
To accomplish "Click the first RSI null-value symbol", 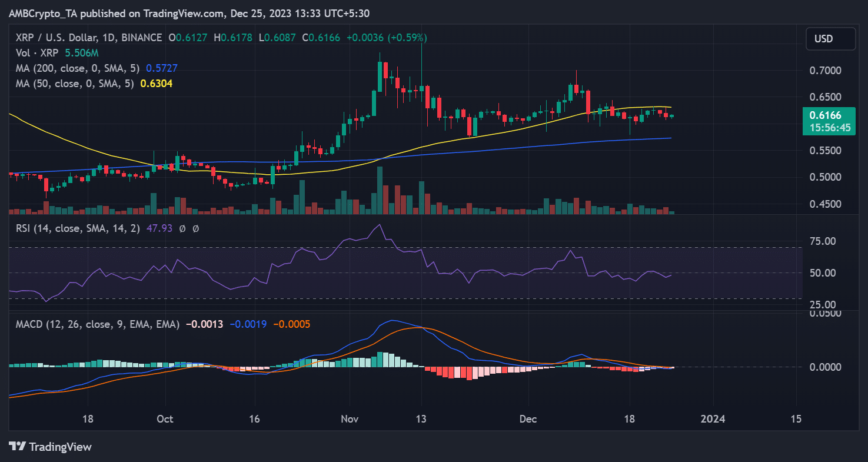I will coord(181,228).
